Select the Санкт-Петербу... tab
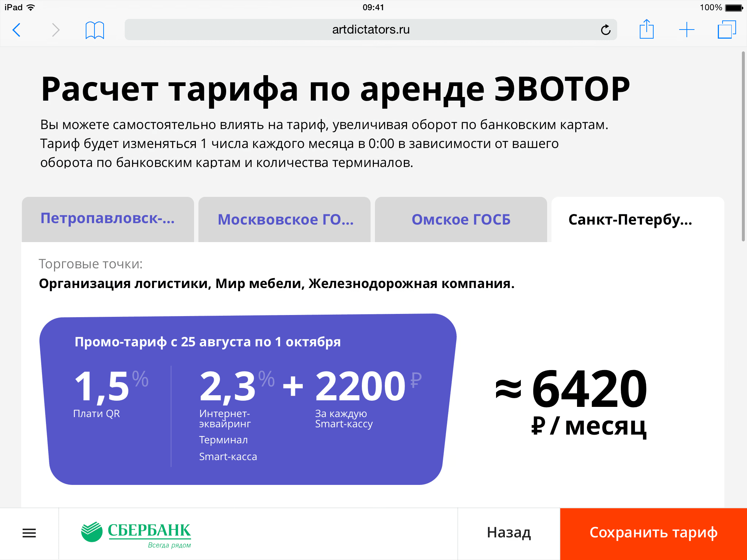 click(x=630, y=219)
